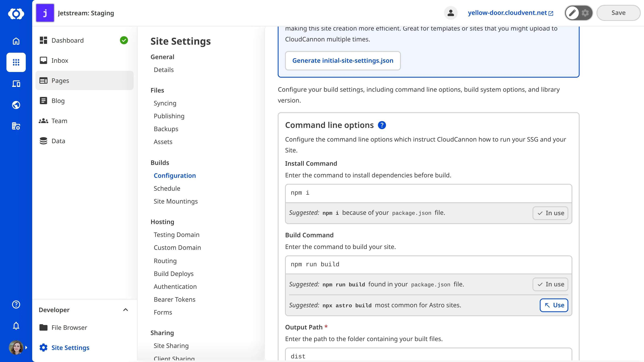Open Data in the site navigation
The image size is (644, 362).
85,141
